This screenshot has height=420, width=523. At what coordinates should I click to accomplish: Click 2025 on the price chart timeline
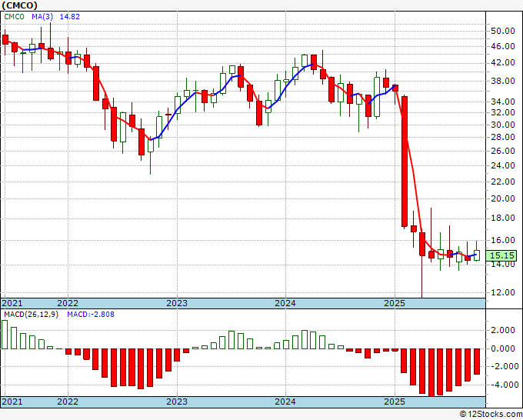395,303
